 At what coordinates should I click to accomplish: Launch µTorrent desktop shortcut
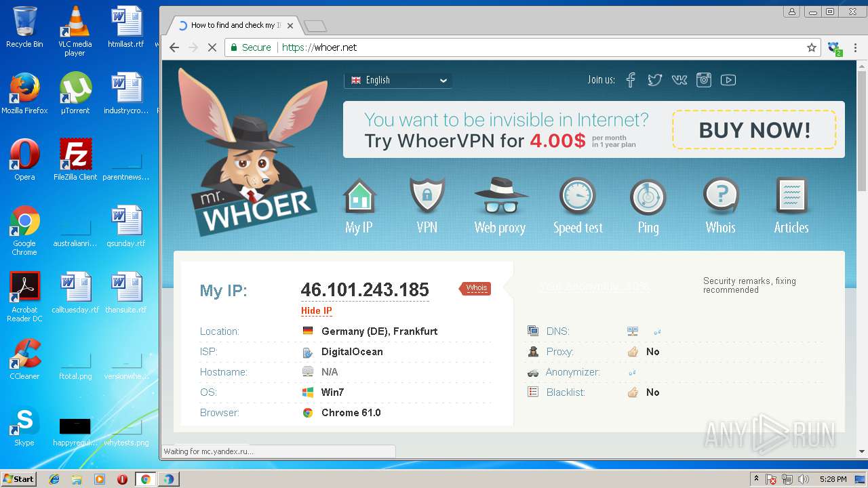click(75, 93)
